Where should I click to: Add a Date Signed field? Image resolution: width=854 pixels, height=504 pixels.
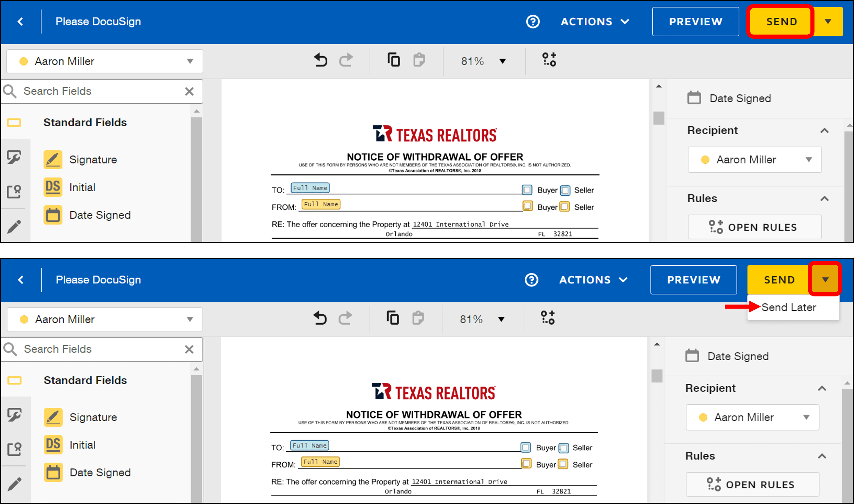point(100,215)
